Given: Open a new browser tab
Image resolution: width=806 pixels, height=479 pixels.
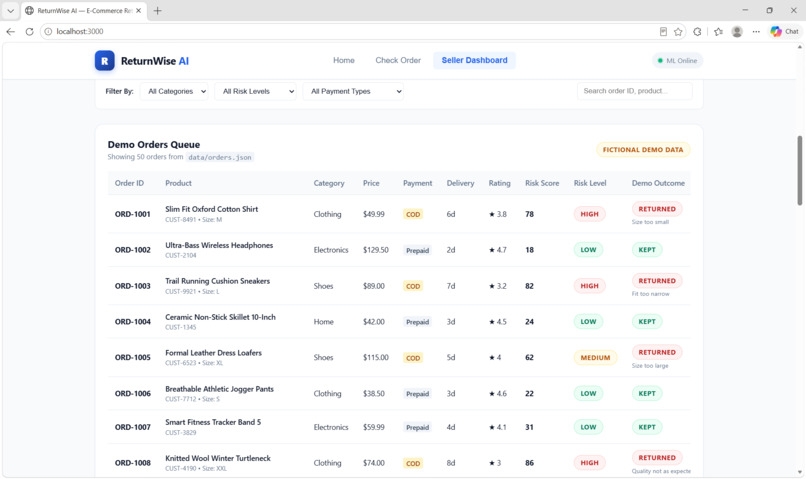Looking at the screenshot, I should click(x=157, y=10).
